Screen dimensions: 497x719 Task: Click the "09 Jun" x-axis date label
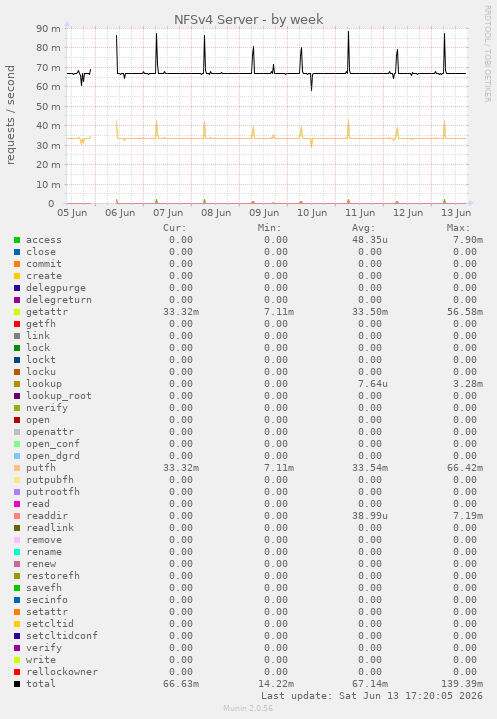pyautogui.click(x=264, y=213)
